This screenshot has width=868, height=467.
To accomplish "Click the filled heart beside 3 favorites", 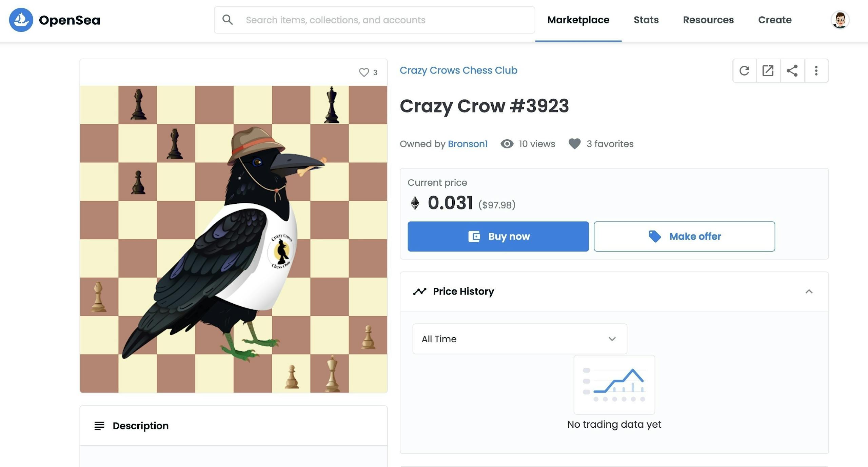I will coord(574,144).
